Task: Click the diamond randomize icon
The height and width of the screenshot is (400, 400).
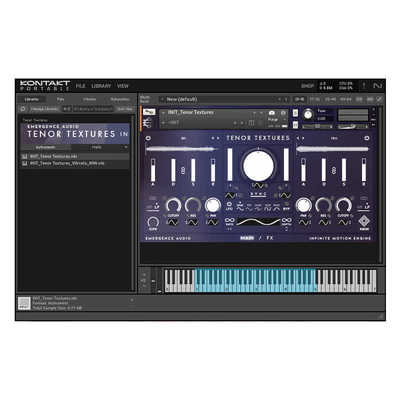Action: (x=364, y=221)
